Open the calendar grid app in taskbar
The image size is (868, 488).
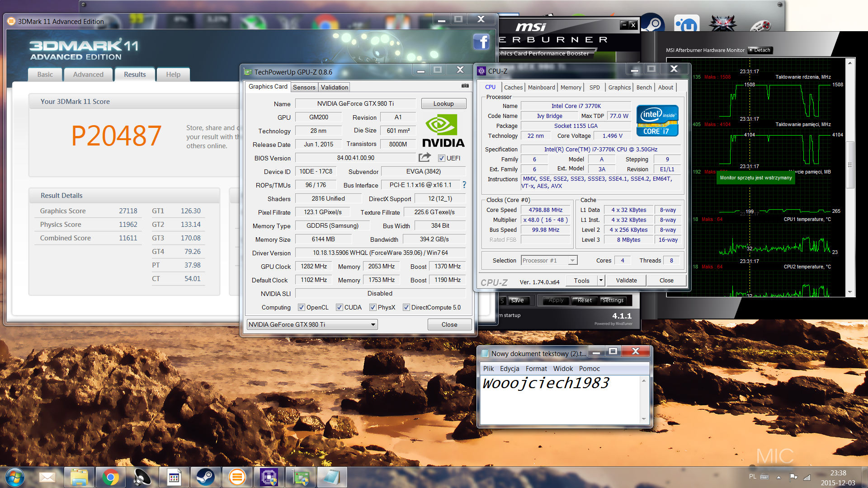coord(174,477)
